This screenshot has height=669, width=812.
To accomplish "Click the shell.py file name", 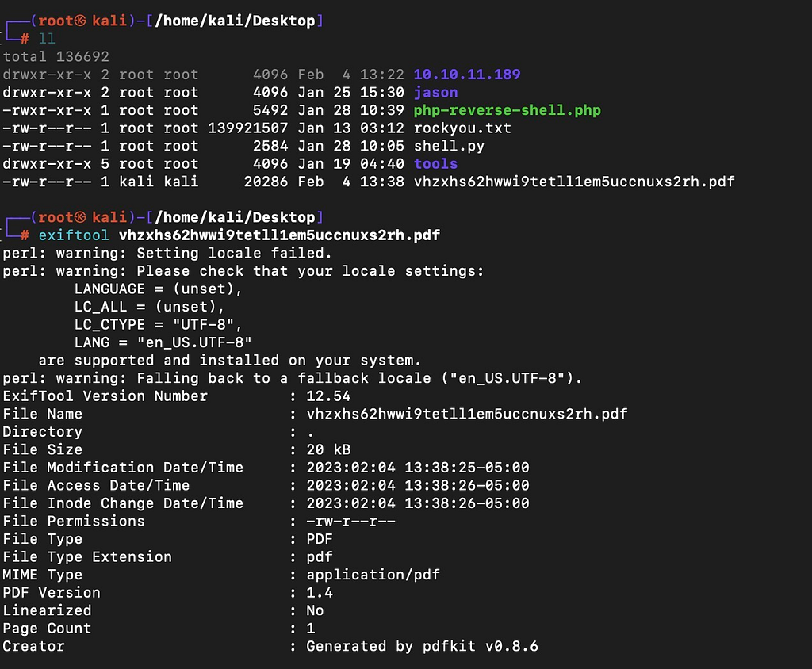I will coord(449,146).
